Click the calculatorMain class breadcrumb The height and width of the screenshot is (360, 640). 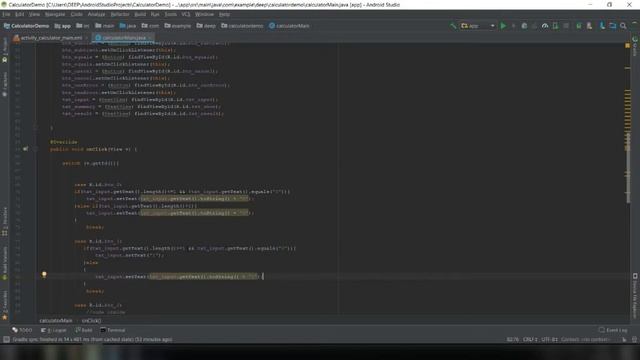click(289, 26)
